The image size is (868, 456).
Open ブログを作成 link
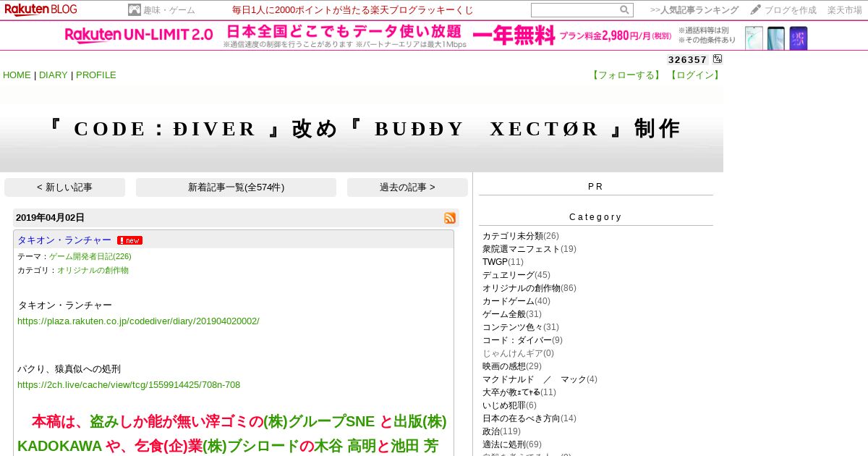(791, 10)
